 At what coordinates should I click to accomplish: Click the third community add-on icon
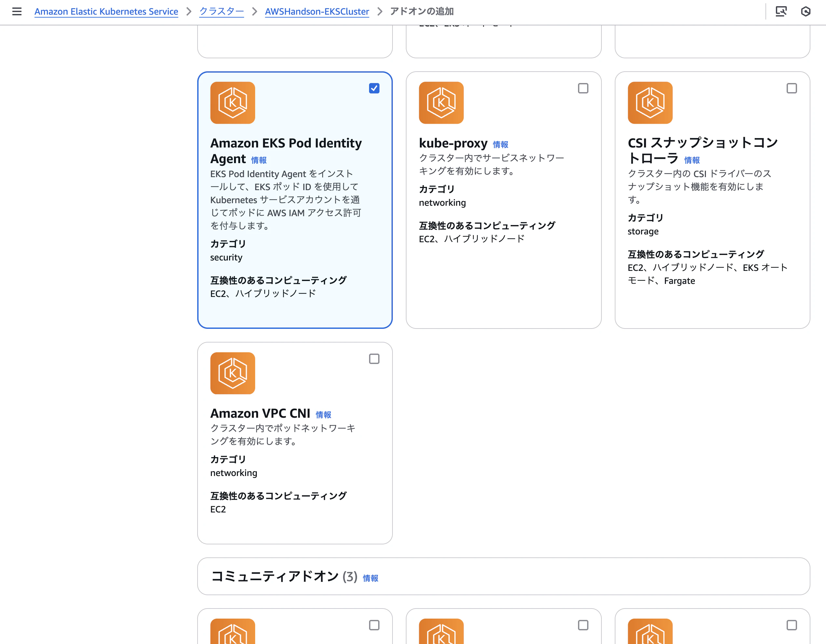[x=650, y=631]
